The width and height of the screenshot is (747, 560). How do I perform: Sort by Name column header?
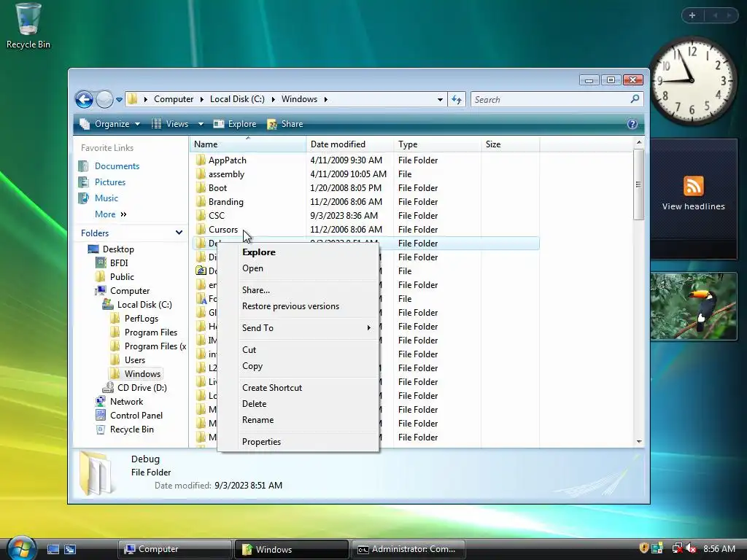pyautogui.click(x=248, y=144)
